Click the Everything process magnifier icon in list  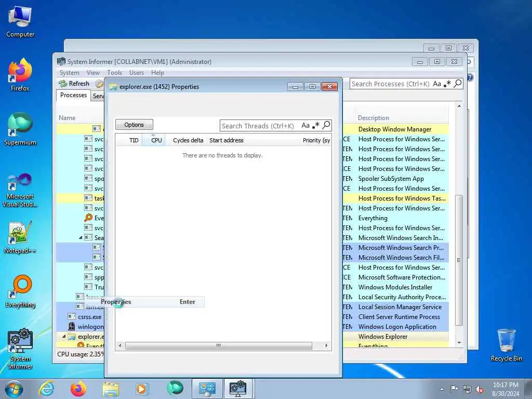[x=88, y=218]
